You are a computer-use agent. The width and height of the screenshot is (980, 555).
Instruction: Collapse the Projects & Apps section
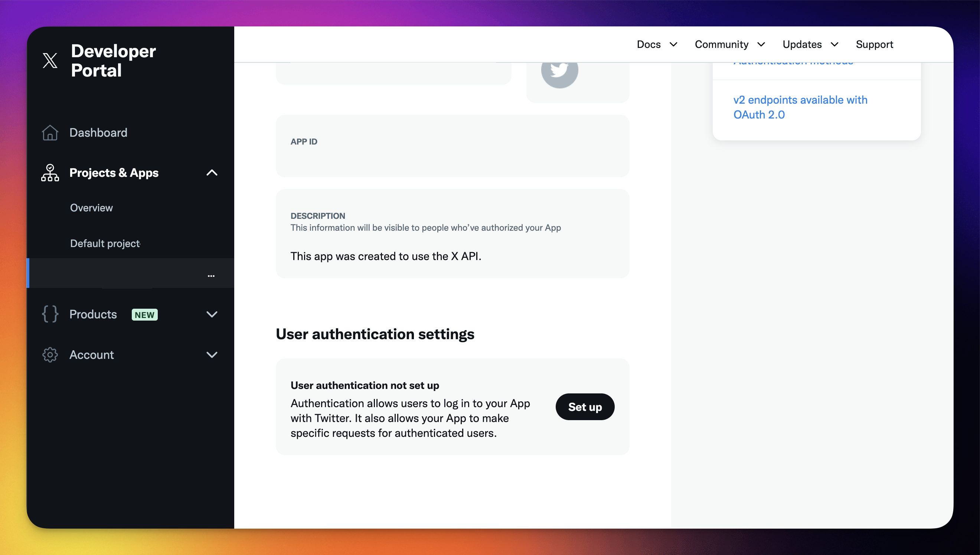pos(212,173)
